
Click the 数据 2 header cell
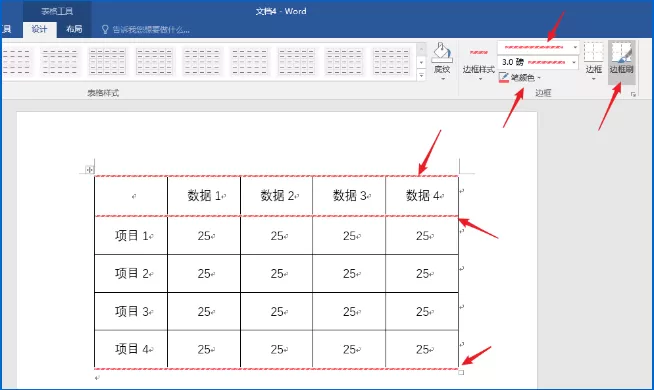[277, 196]
